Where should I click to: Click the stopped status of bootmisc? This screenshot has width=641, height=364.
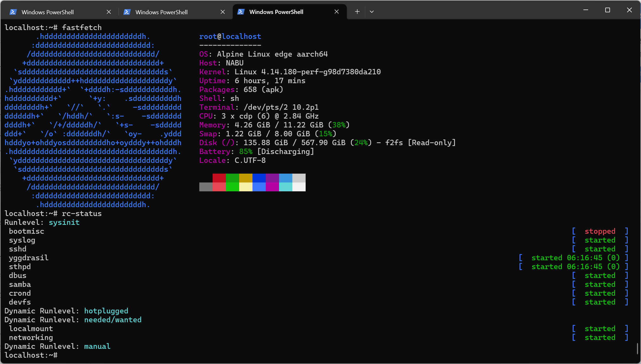coord(600,231)
